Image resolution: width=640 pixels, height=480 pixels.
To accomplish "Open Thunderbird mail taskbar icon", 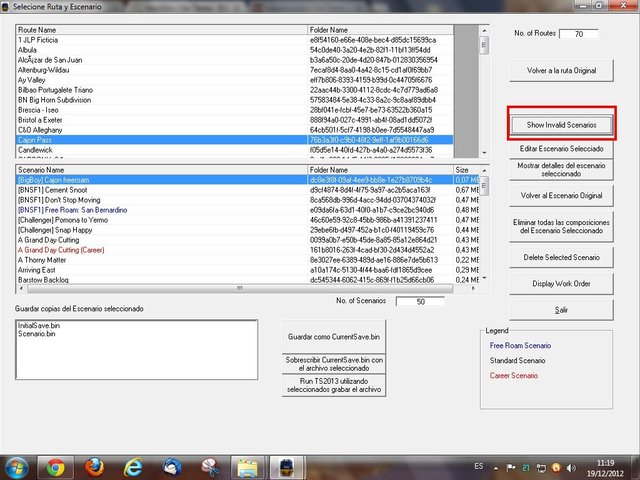I will click(x=171, y=466).
